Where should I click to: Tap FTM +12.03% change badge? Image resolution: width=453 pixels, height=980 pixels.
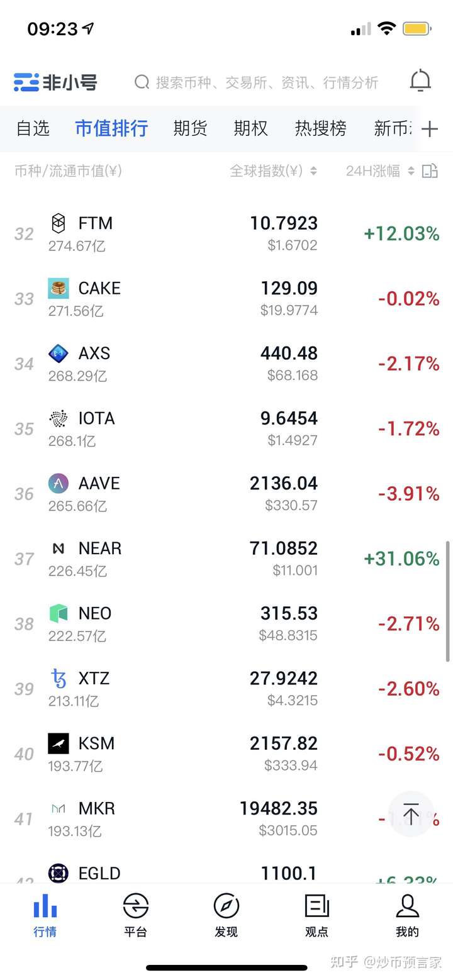click(401, 234)
